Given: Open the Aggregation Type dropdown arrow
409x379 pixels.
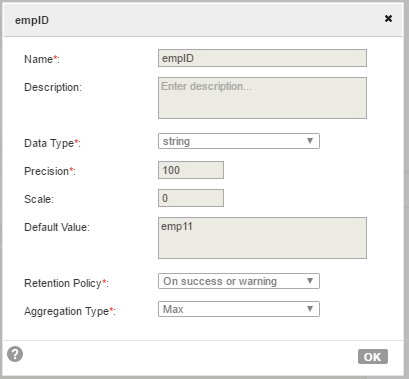Looking at the screenshot, I should click(310, 309).
